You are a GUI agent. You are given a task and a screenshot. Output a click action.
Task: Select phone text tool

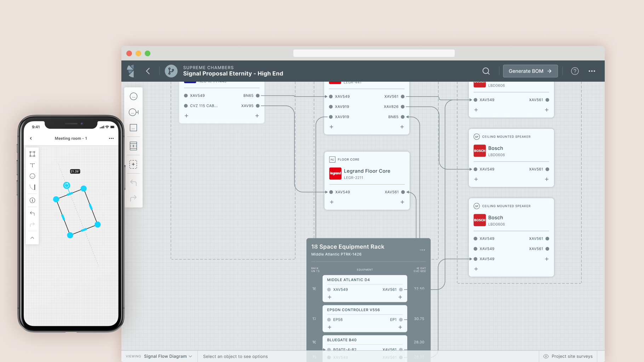tap(32, 165)
